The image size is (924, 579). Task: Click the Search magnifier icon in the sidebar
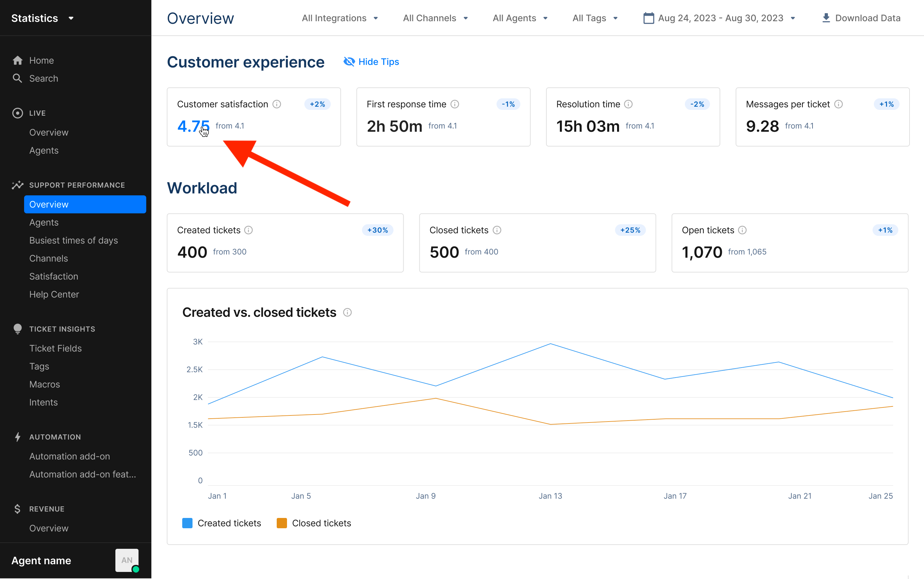pyautogui.click(x=17, y=78)
